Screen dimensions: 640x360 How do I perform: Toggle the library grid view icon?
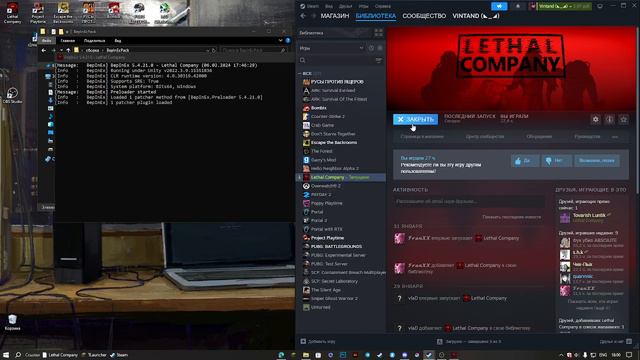coord(378,33)
